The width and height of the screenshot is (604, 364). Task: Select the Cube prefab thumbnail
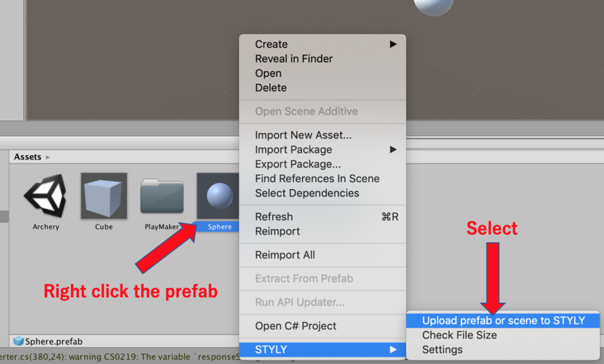click(x=104, y=196)
